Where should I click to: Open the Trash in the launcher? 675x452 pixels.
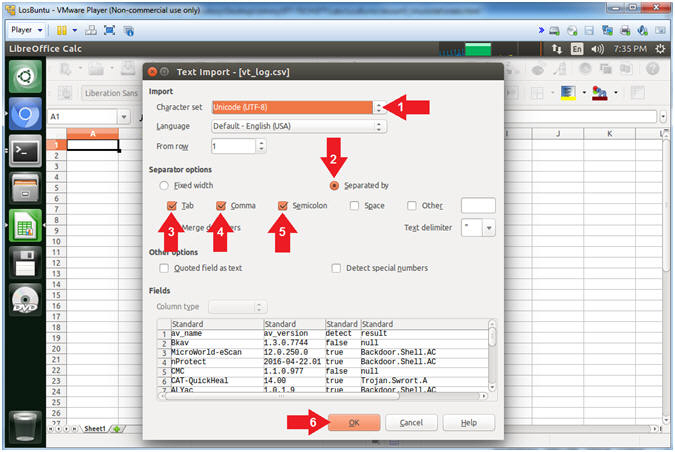point(25,427)
